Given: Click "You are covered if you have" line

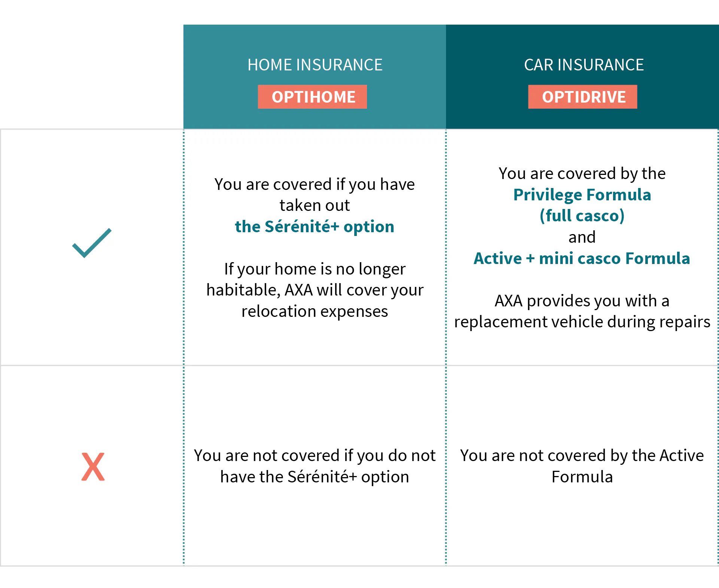Looking at the screenshot, I should 315,184.
